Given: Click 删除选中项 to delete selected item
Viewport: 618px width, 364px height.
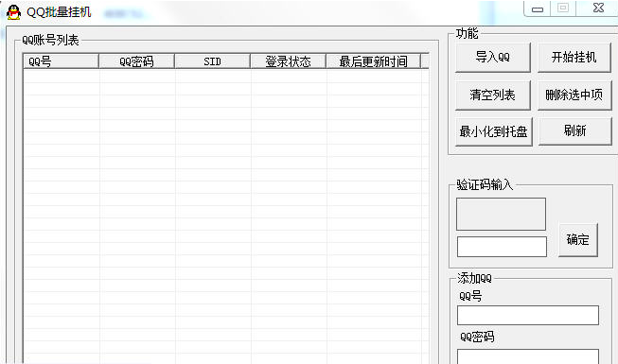Looking at the screenshot, I should pyautogui.click(x=574, y=95).
